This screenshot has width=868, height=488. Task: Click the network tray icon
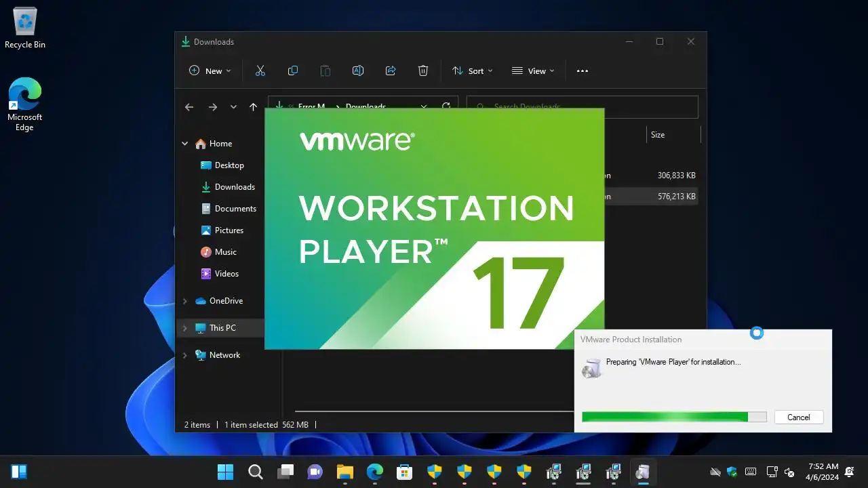point(772,472)
